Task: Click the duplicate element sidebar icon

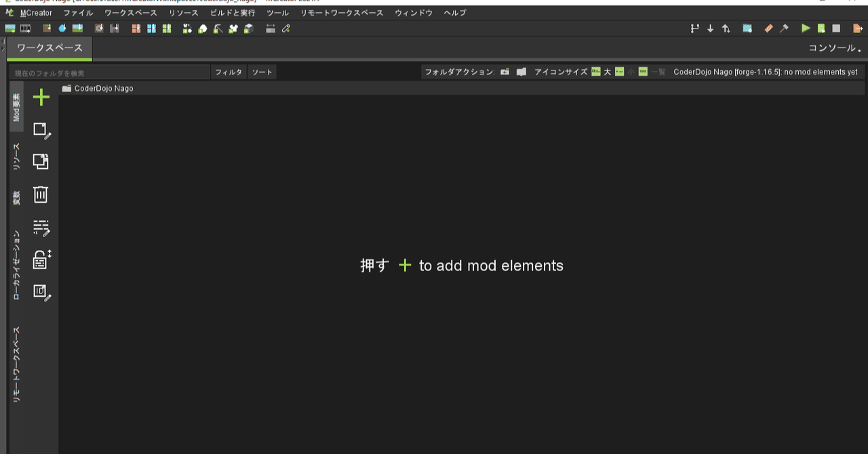Action: point(41,162)
